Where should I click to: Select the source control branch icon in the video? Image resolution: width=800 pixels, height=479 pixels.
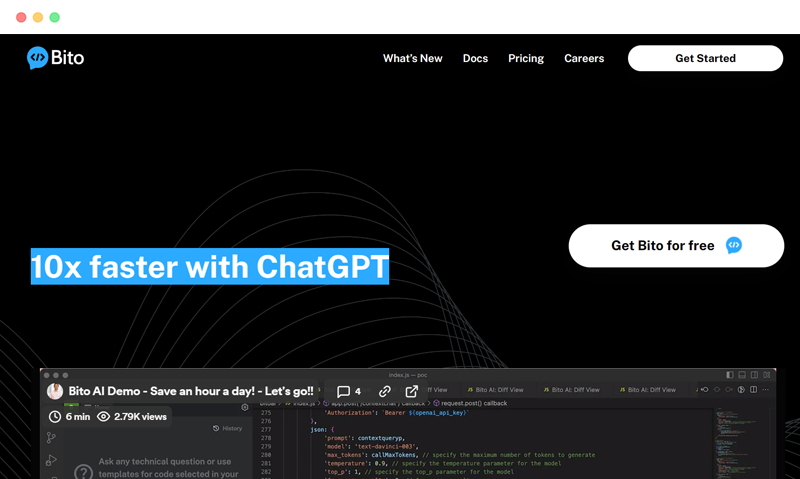51,438
